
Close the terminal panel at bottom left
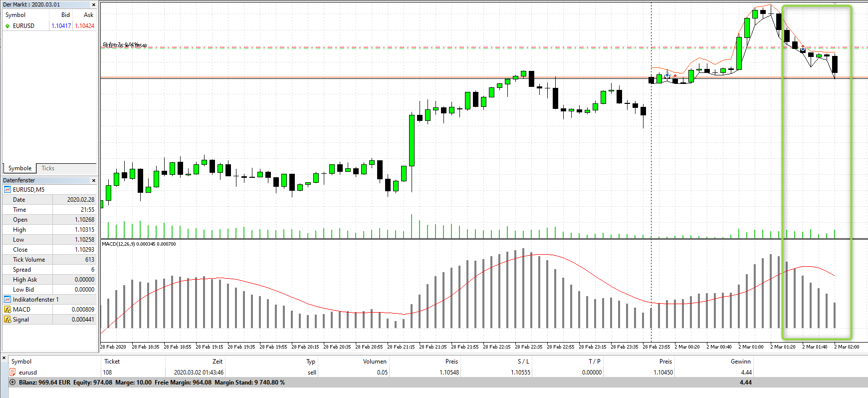(x=4, y=358)
